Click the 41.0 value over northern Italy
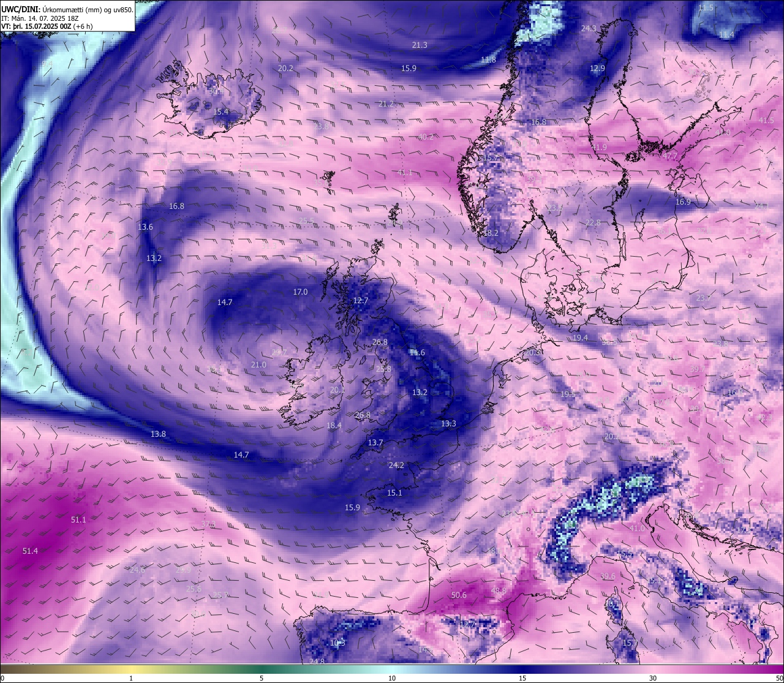 636,529
